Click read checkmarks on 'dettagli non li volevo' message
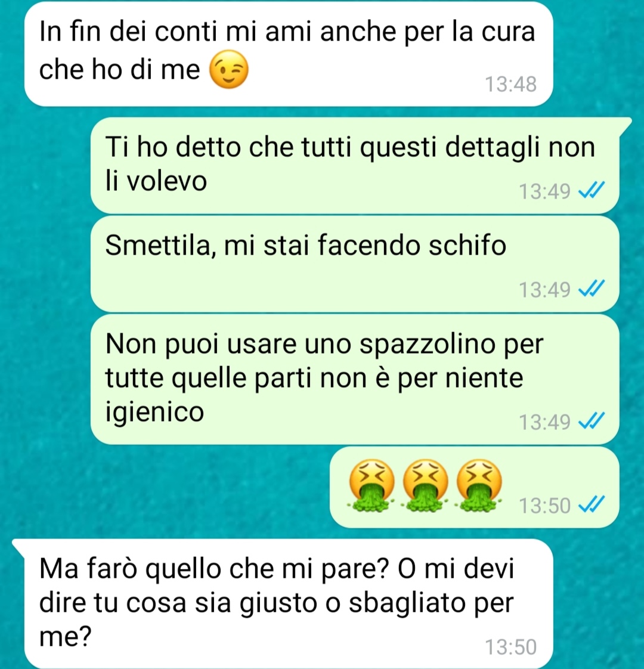Viewport: 644px width, 669px height. tap(592, 190)
